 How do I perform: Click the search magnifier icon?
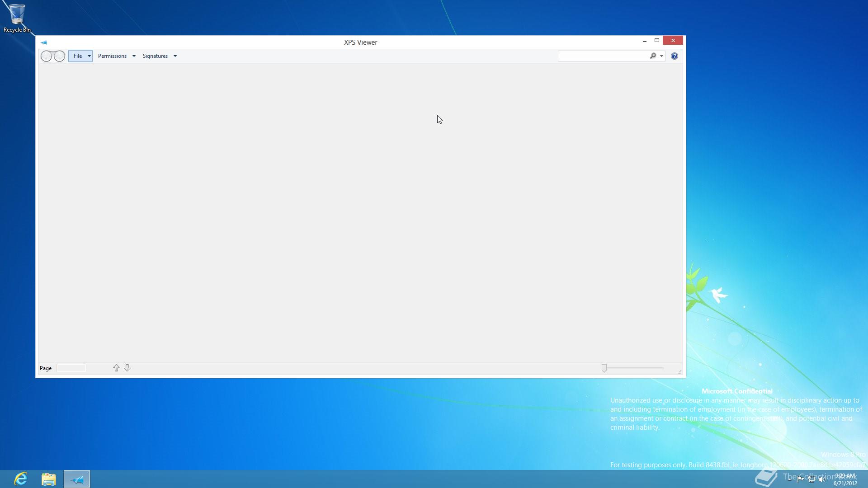point(653,56)
